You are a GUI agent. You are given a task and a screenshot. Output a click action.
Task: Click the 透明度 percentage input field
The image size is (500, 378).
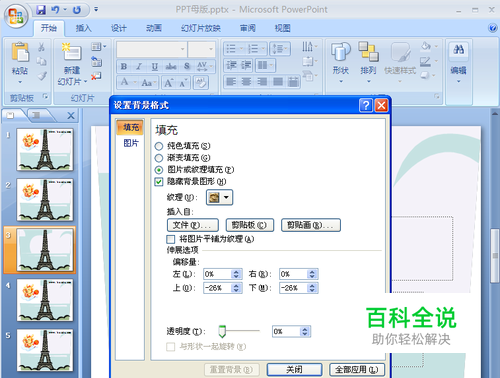[x=286, y=331]
